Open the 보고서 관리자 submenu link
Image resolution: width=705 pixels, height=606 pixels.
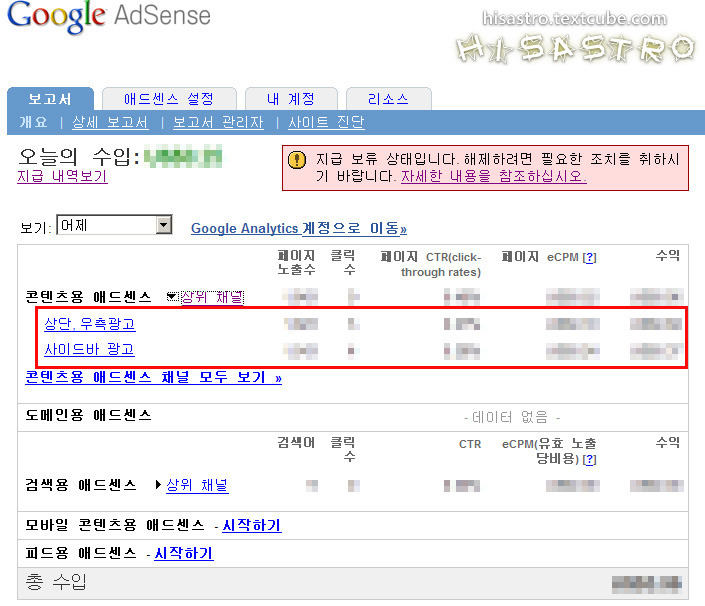click(x=218, y=122)
